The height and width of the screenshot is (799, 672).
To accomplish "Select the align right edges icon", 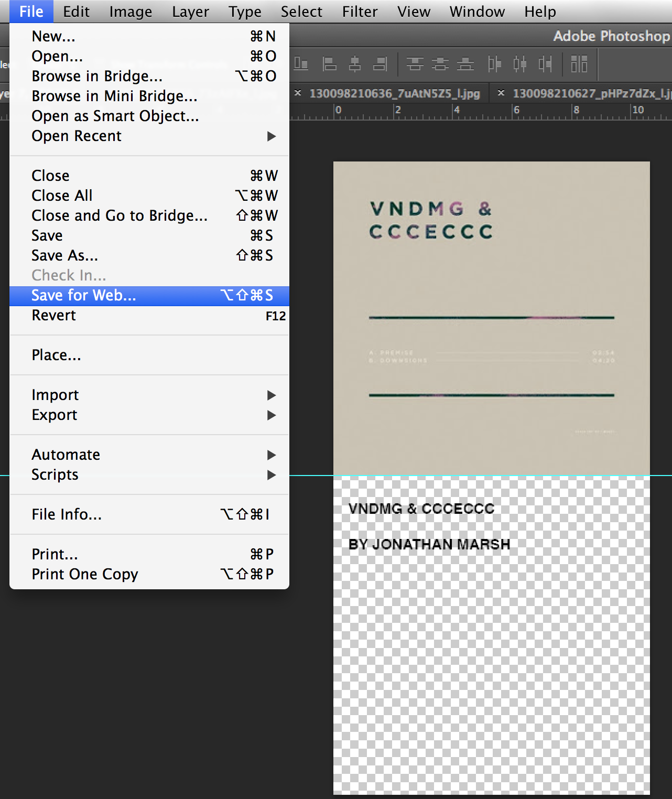I will click(380, 64).
